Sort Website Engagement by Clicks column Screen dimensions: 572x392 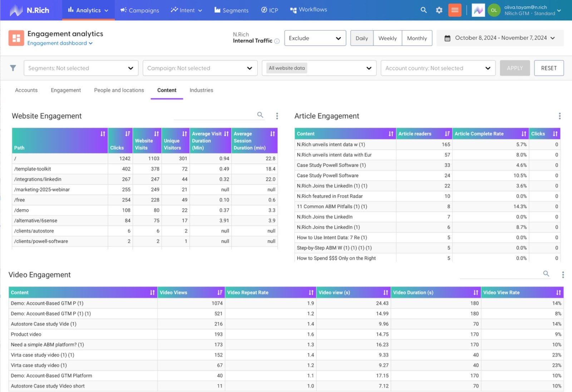click(x=128, y=134)
